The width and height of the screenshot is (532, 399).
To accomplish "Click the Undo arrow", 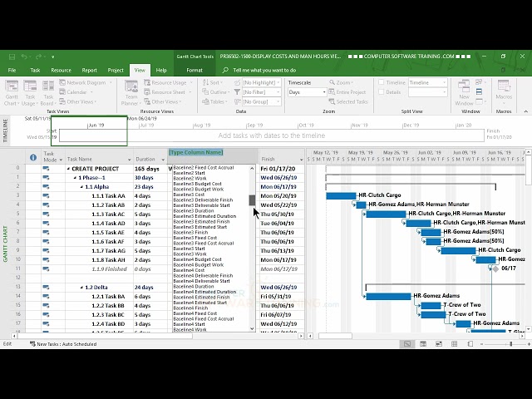I will click(x=24, y=57).
